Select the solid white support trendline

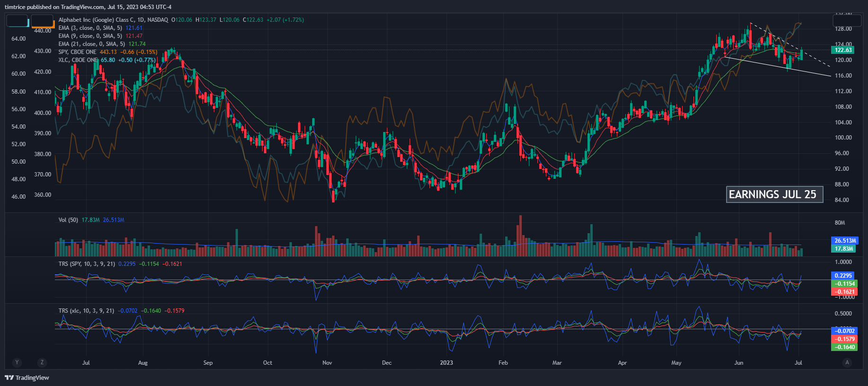[x=778, y=66]
